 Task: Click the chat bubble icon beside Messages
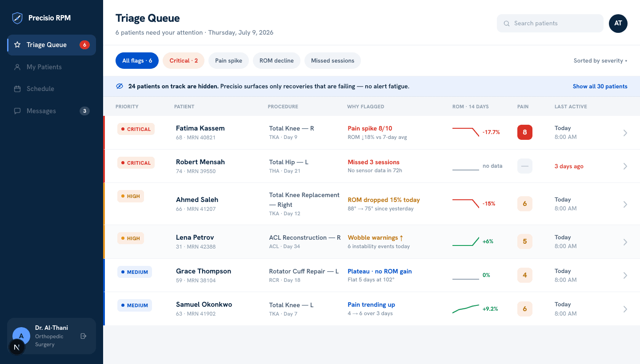point(17,111)
